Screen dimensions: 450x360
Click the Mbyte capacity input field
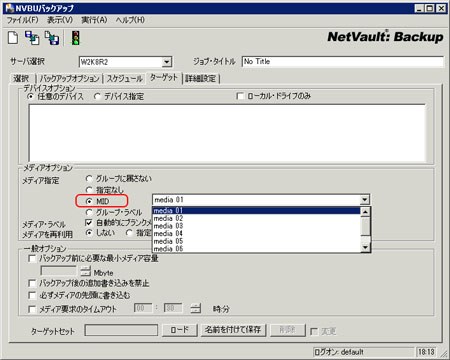coord(59,271)
